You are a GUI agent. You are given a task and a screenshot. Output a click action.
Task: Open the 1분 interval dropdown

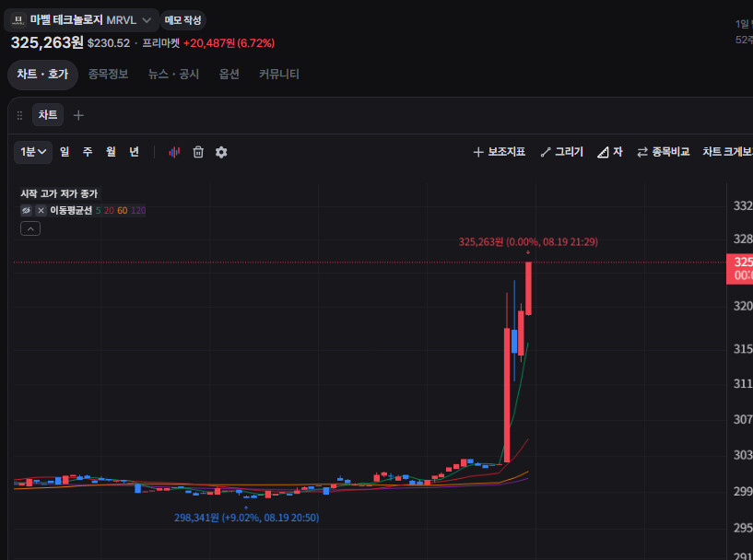click(33, 152)
